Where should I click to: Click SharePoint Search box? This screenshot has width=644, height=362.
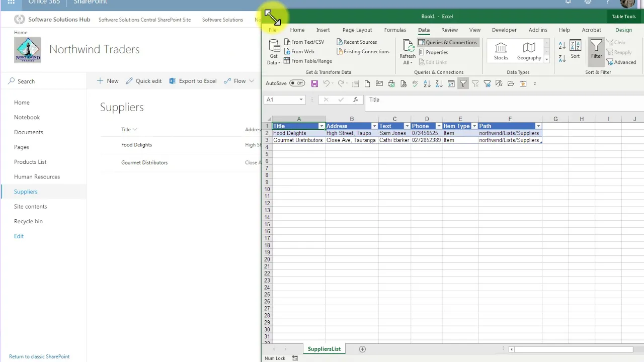tap(43, 81)
